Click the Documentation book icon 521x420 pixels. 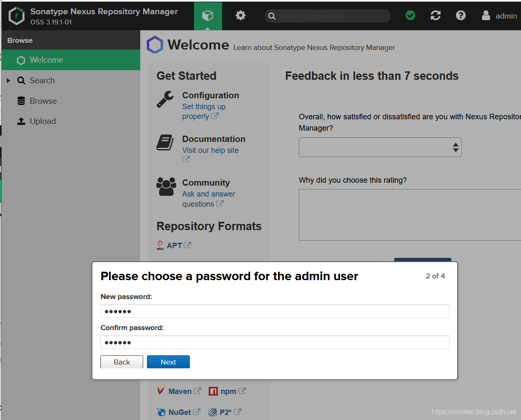coord(165,143)
